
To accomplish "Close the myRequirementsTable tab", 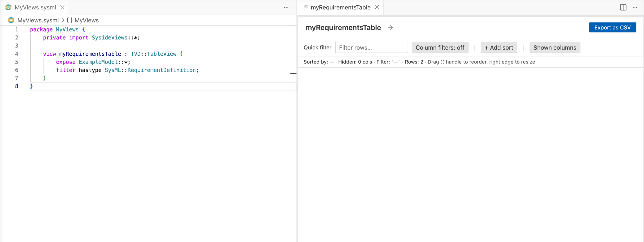I will [377, 7].
